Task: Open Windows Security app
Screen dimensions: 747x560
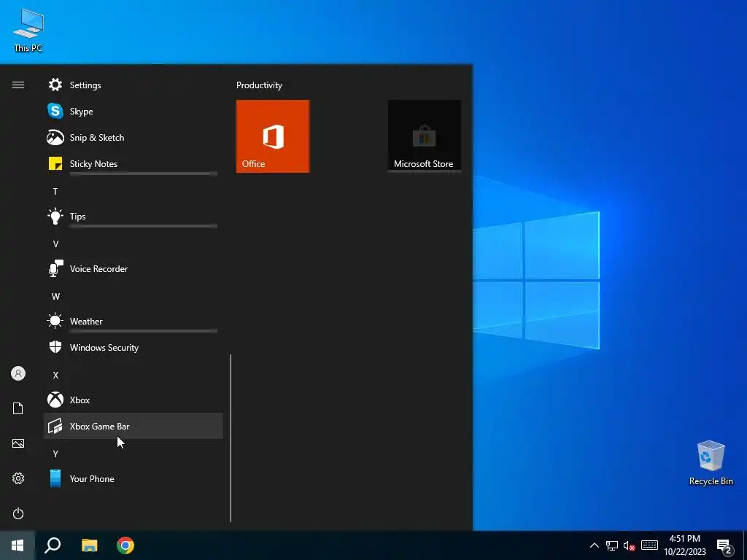Action: (133, 348)
